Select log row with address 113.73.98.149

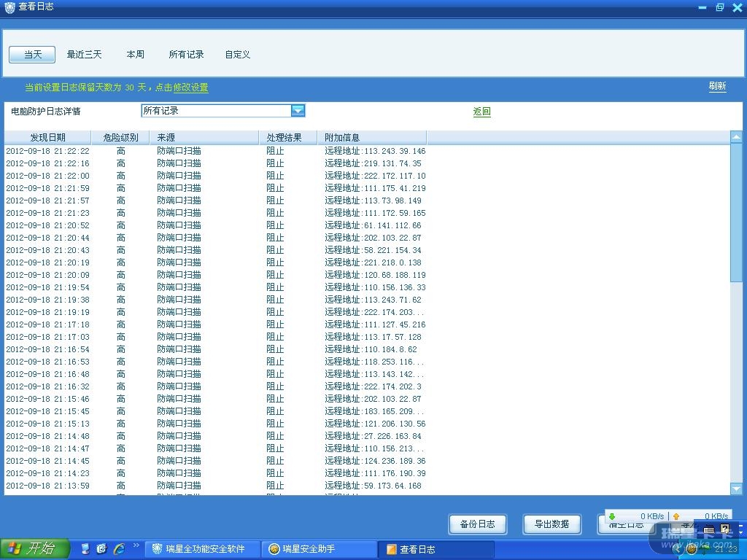[x=367, y=201]
